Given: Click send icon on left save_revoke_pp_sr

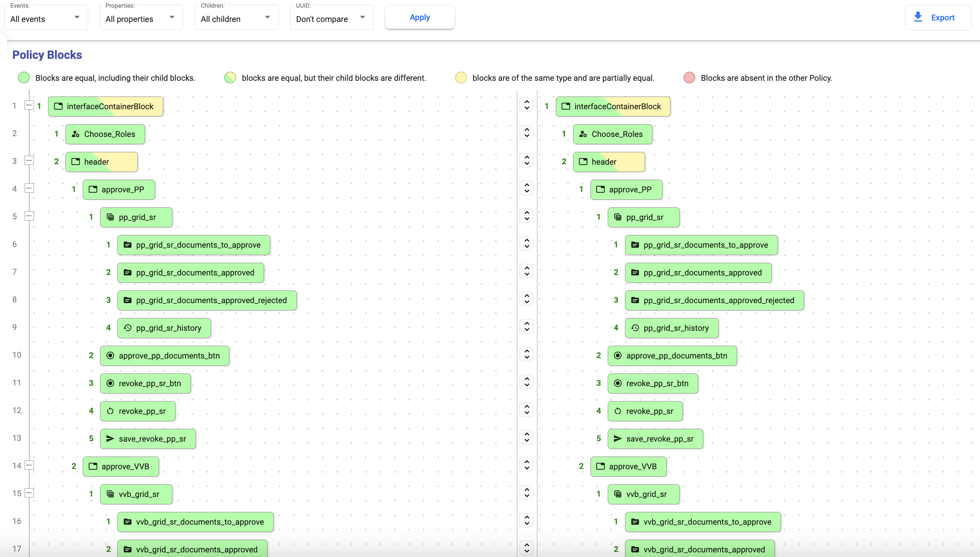Looking at the screenshot, I should tap(110, 439).
